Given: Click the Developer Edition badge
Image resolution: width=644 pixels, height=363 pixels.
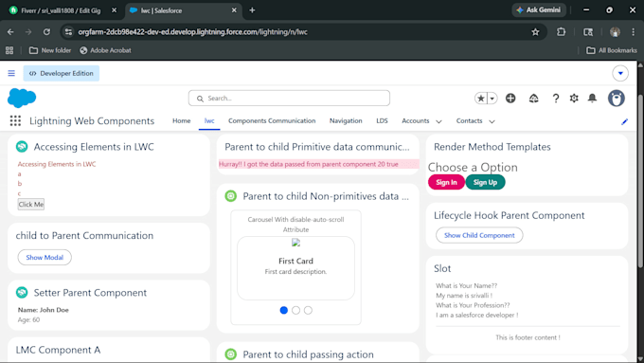Looking at the screenshot, I should [x=62, y=73].
